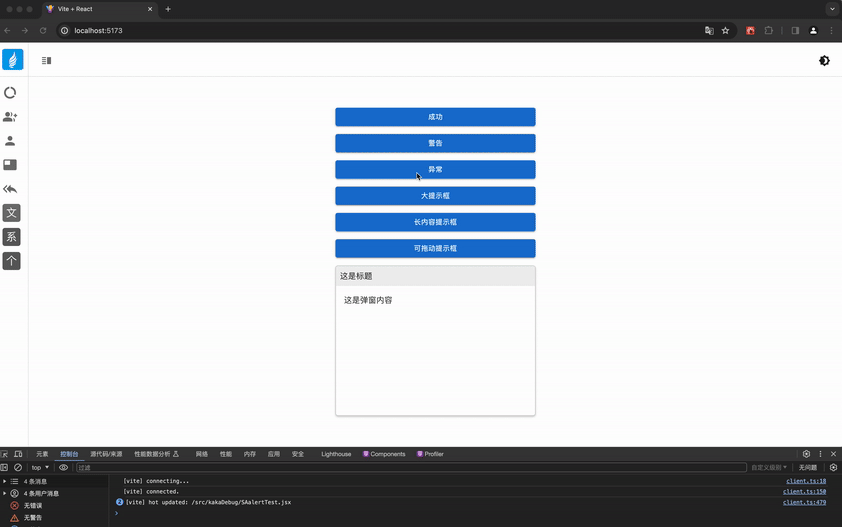This screenshot has width=842, height=527.
Task: Toggle the sidebar menu collapse icon
Action: coord(47,61)
